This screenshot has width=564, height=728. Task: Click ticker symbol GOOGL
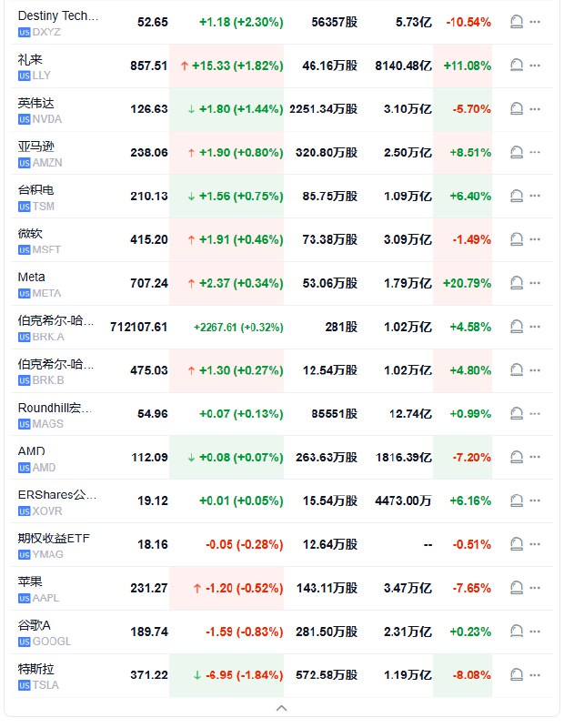pyautogui.click(x=52, y=642)
